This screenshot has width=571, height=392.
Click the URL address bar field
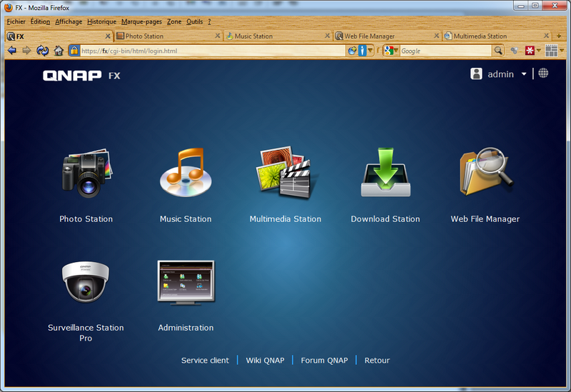point(212,51)
